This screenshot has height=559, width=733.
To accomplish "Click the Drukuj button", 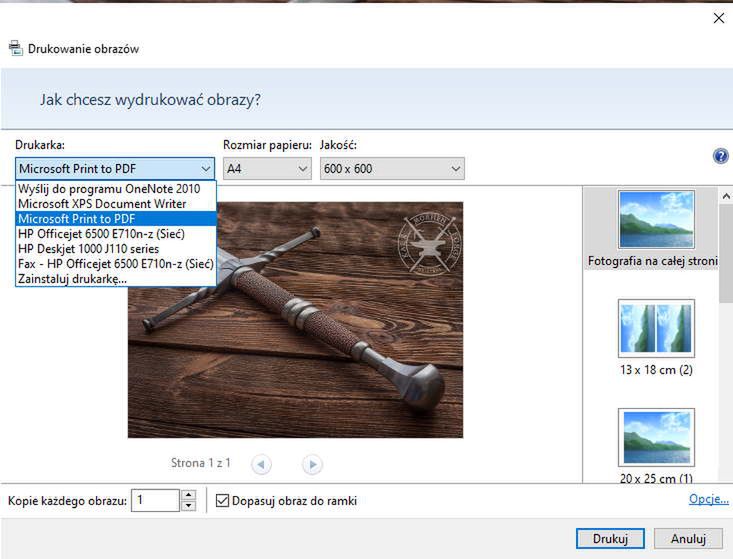I will tap(610, 538).
